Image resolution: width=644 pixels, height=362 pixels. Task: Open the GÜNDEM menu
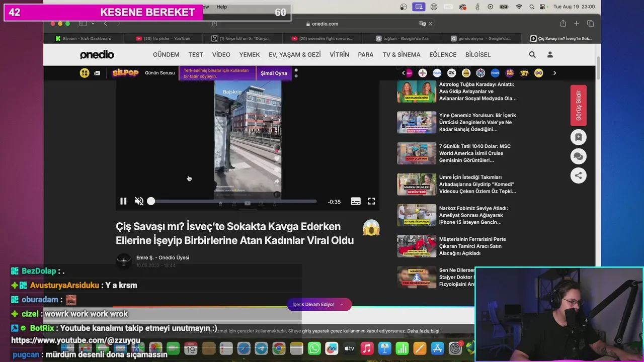tap(166, 55)
